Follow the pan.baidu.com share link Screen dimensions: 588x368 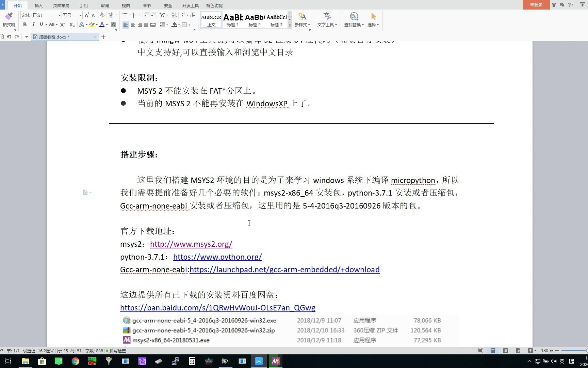click(x=218, y=308)
